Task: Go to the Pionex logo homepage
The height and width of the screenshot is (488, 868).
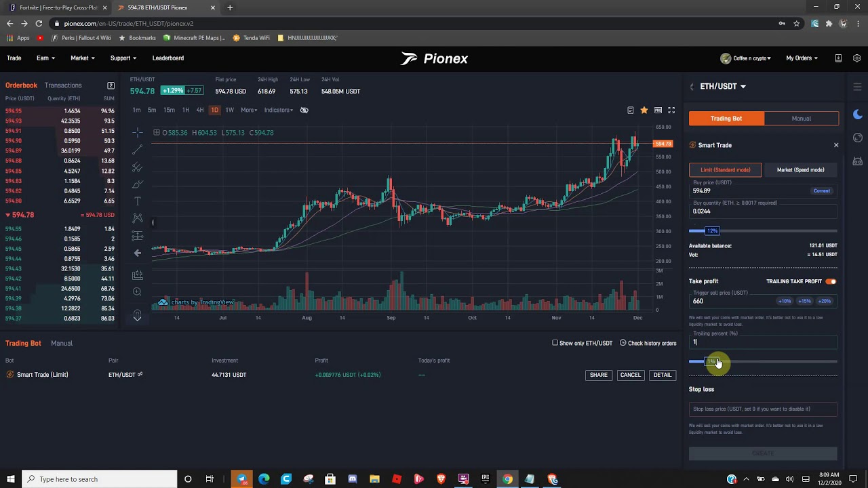Action: click(434, 58)
